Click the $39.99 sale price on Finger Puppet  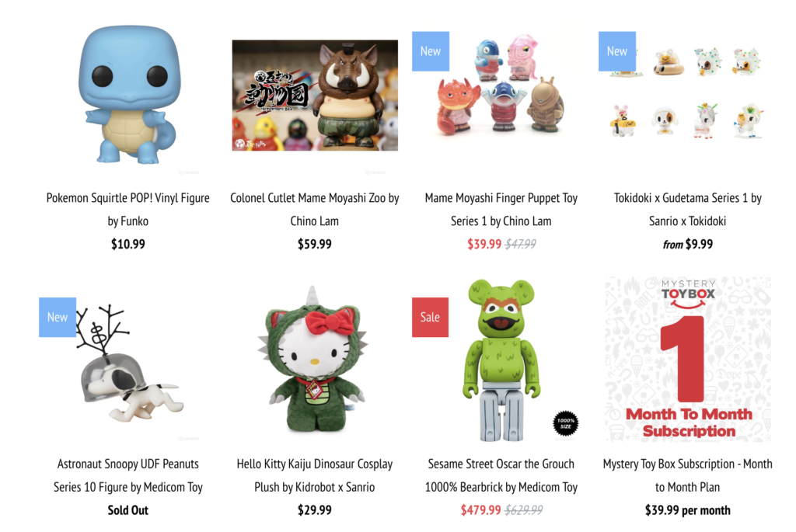pos(484,244)
